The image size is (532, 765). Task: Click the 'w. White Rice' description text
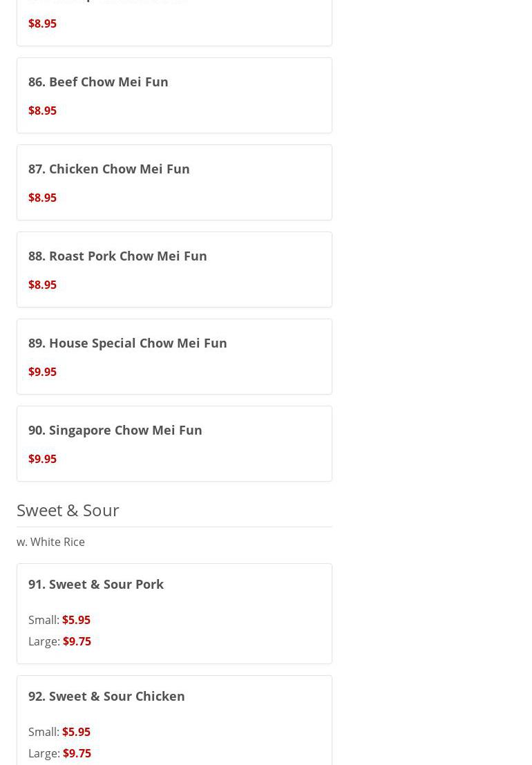point(50,542)
